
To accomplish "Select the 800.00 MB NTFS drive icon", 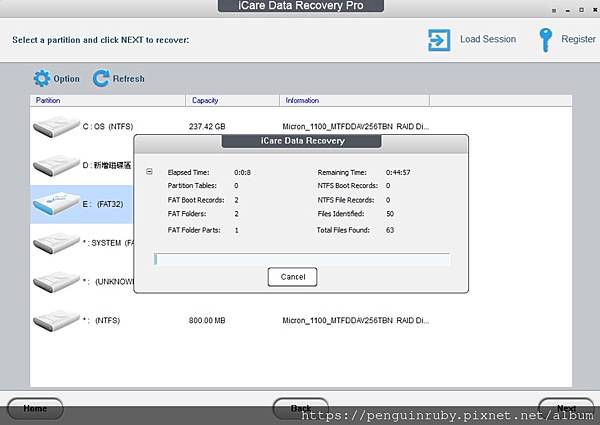I will 56,321.
